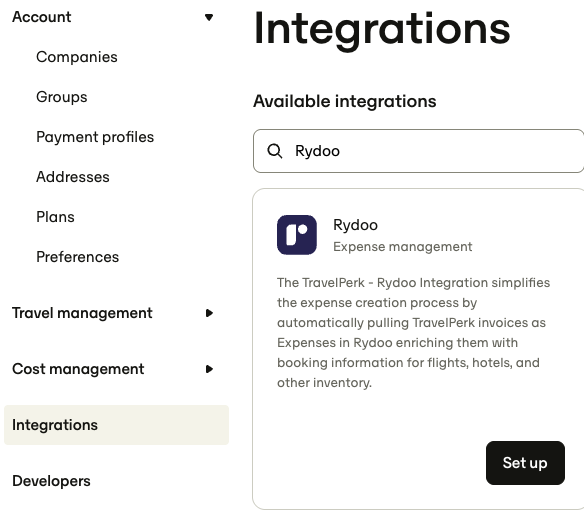The height and width of the screenshot is (512, 584).
Task: Click the Cost management heading
Action: [x=78, y=369]
